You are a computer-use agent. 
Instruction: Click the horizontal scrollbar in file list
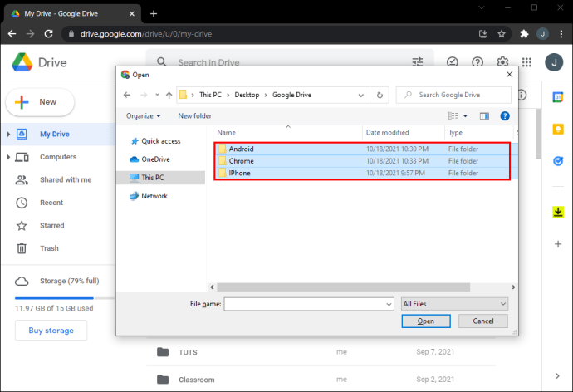pos(344,287)
